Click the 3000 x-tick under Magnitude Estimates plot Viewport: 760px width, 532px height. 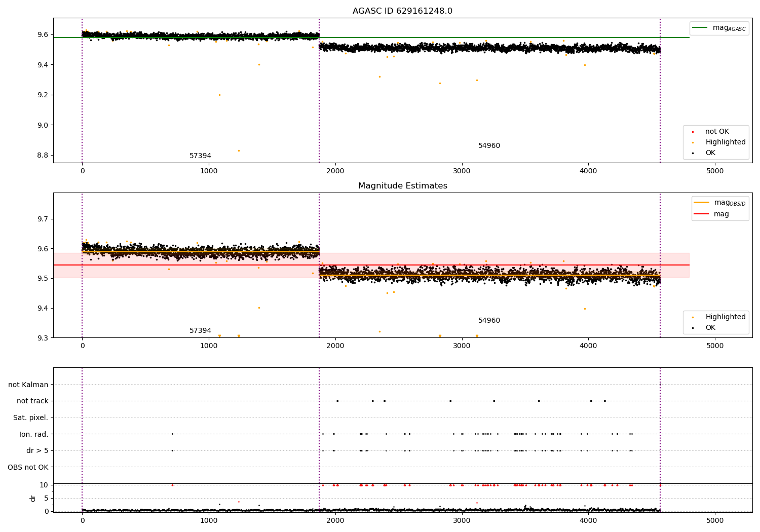pos(462,346)
